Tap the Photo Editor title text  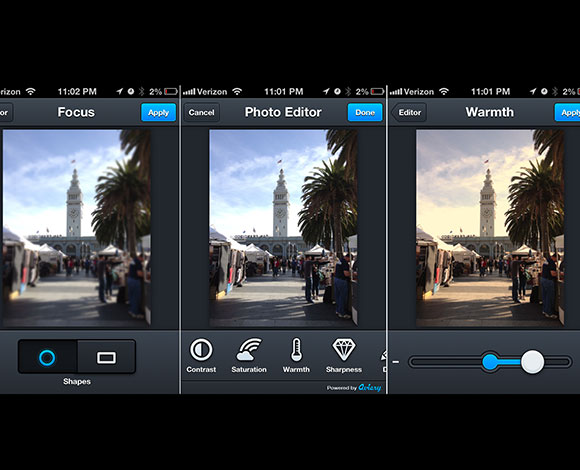[x=283, y=112]
